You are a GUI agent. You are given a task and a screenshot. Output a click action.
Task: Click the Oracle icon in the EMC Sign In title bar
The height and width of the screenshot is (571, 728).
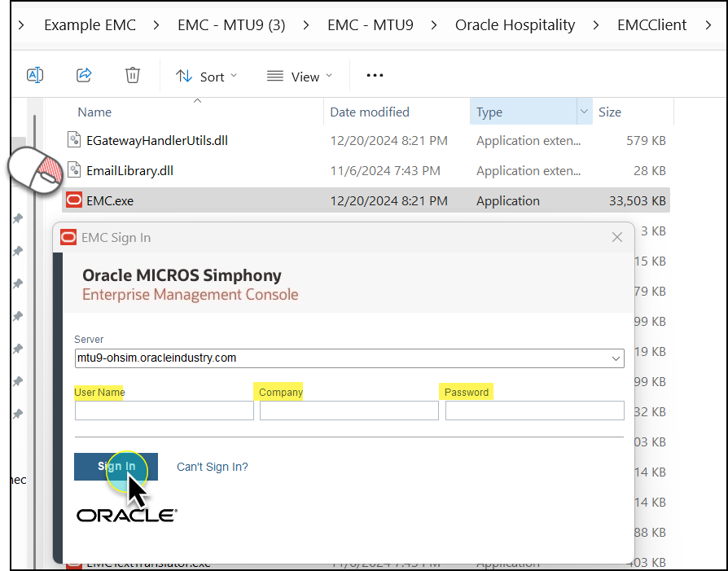(68, 238)
